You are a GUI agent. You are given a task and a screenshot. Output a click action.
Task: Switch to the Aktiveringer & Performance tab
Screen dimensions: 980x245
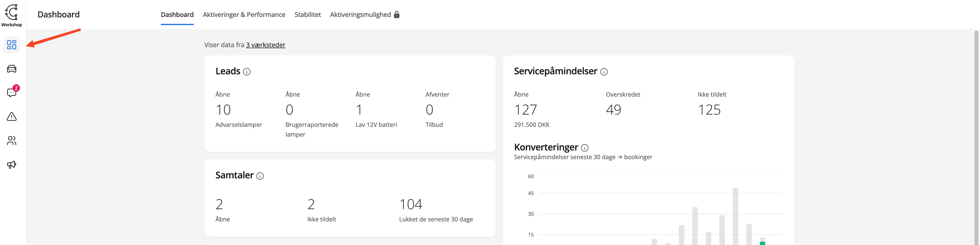tap(244, 14)
